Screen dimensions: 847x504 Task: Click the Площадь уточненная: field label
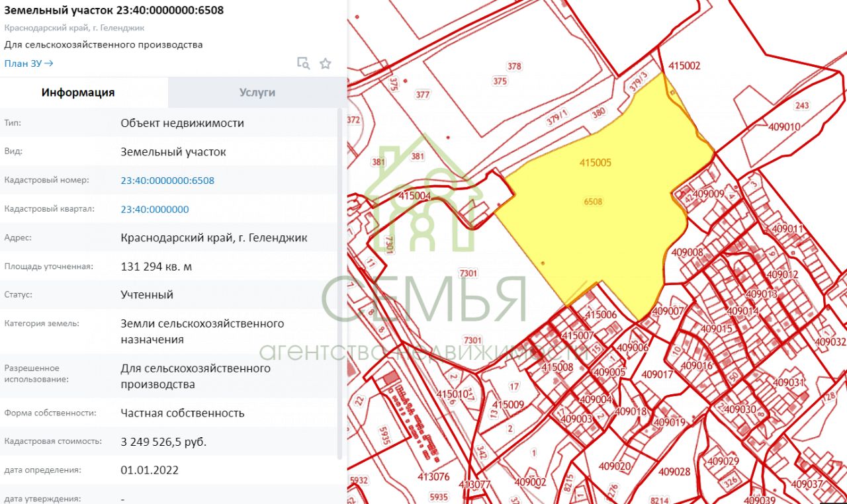pyautogui.click(x=49, y=267)
